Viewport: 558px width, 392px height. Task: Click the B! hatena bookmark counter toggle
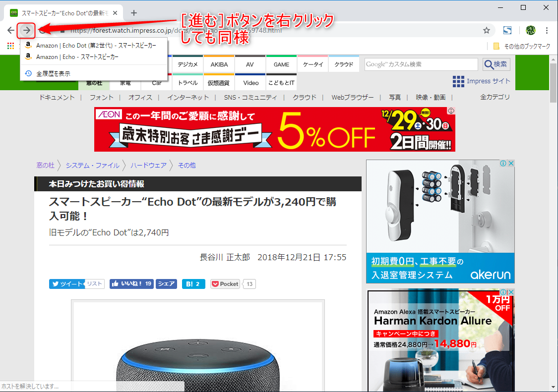coord(193,283)
